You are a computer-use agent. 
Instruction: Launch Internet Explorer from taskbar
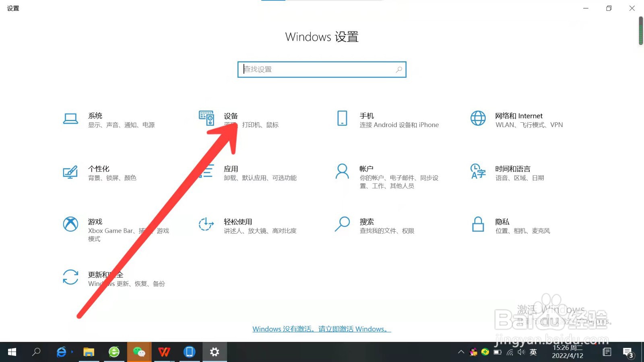coord(62,352)
